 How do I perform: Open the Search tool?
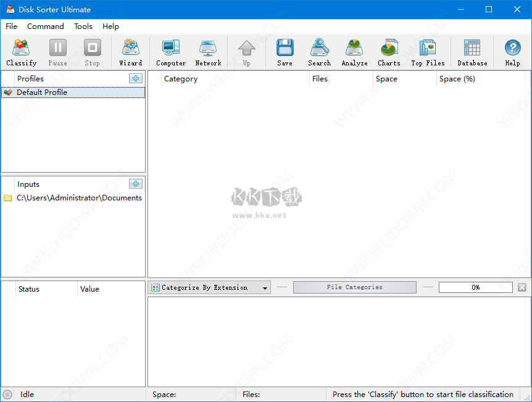[x=319, y=52]
